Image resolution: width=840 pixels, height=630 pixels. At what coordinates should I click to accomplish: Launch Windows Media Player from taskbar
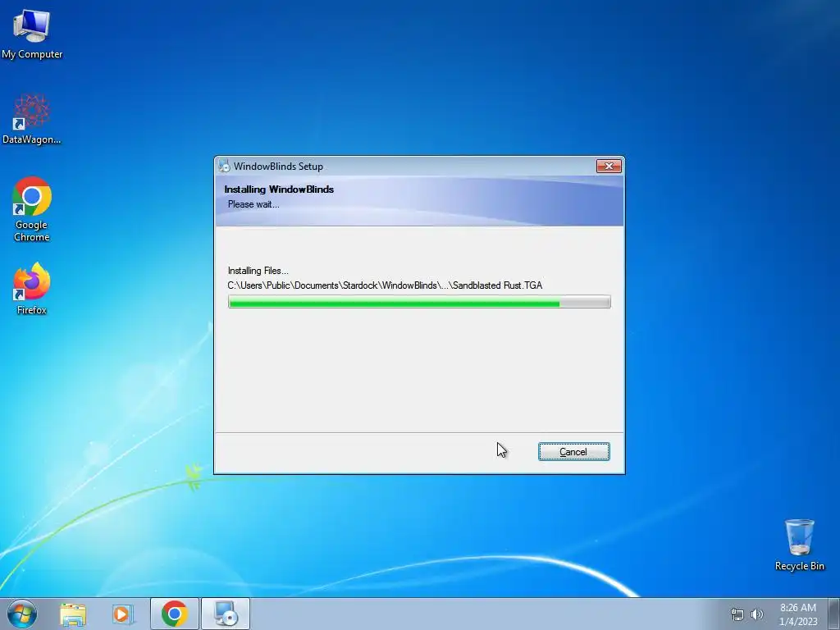122,614
